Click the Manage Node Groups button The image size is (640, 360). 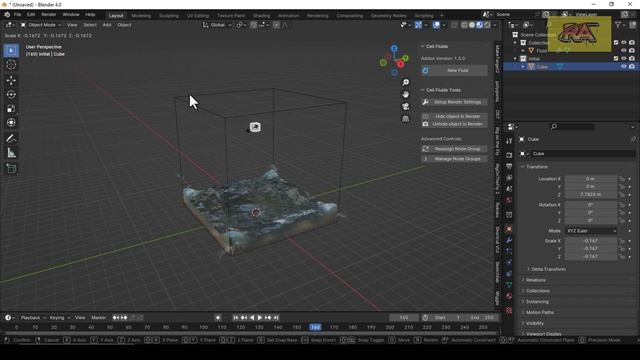point(454,159)
